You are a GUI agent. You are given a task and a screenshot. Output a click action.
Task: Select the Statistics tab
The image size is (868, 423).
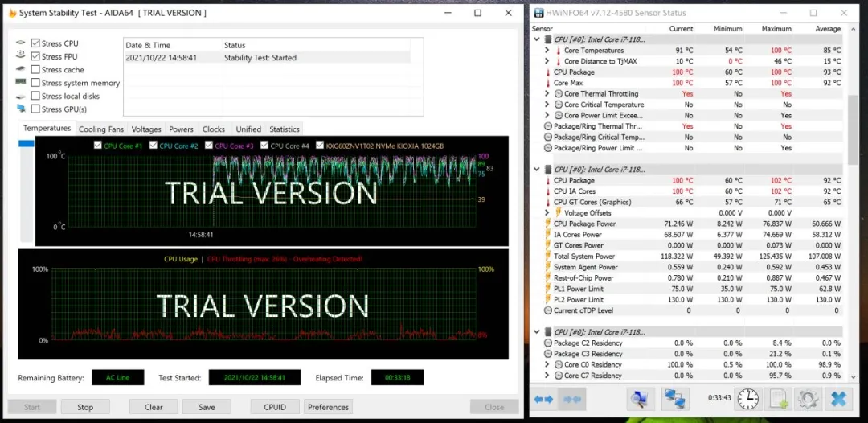[x=285, y=129]
